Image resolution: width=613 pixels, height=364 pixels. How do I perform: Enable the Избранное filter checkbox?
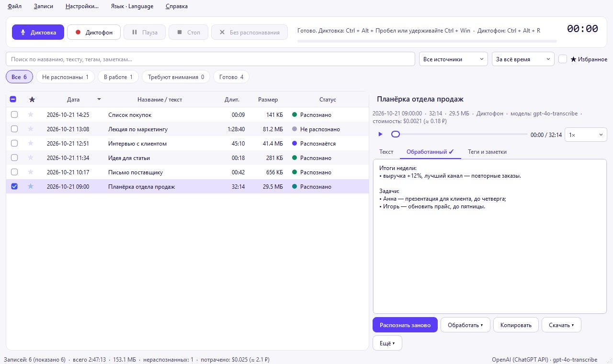point(563,59)
